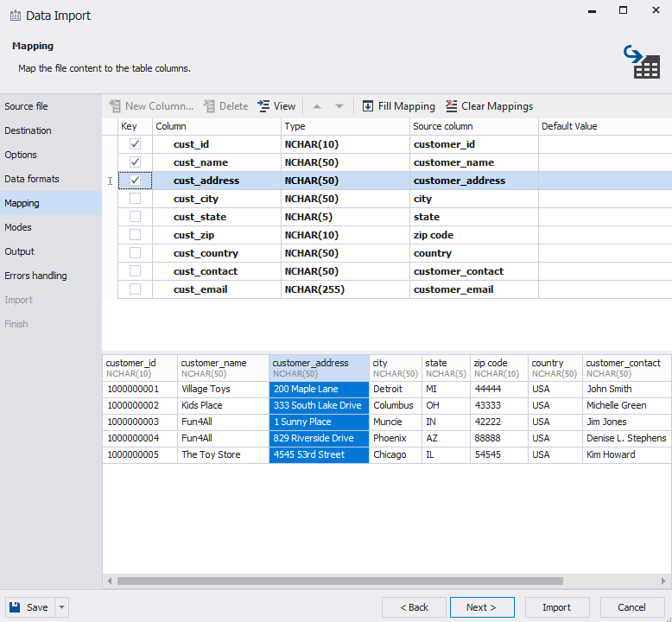
Task: Uncheck the Key checkbox for cust_id
Action: 135,144
